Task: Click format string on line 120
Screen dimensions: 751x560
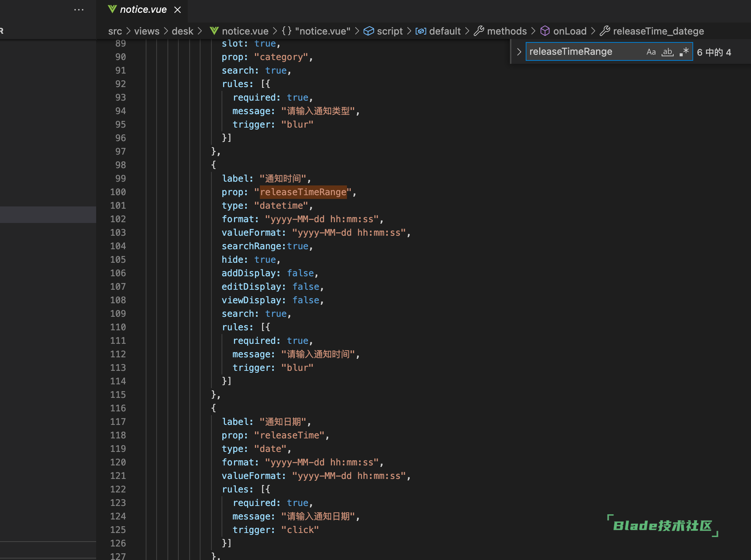Action: click(322, 462)
